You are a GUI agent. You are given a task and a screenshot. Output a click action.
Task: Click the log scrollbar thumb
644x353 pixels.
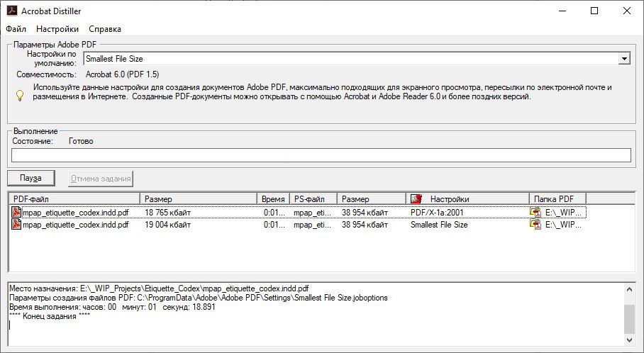coord(629,320)
